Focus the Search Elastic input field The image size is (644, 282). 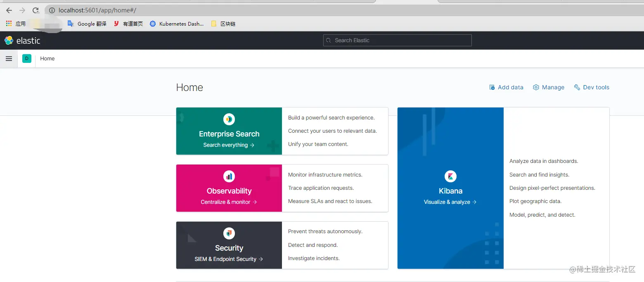pyautogui.click(x=397, y=40)
